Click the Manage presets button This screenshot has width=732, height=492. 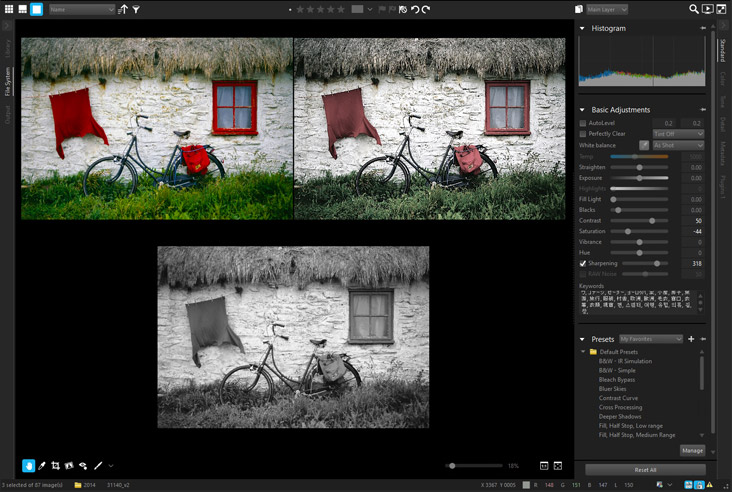(692, 451)
